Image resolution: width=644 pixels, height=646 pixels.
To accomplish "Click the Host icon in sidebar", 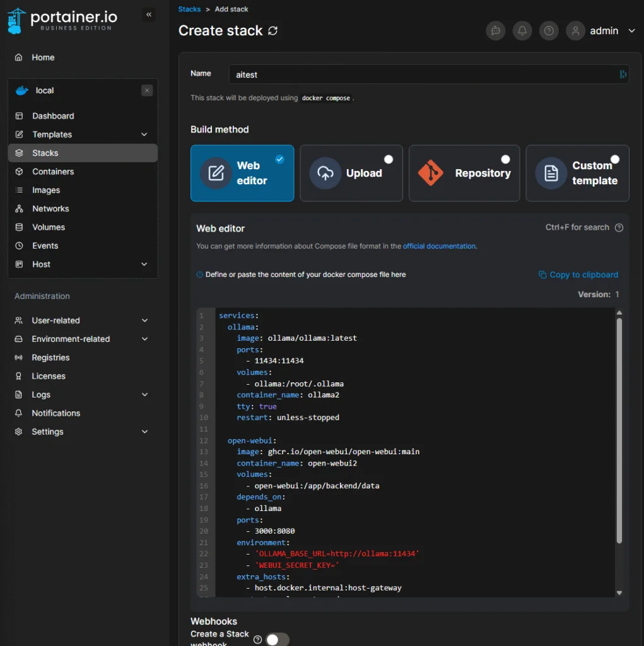I will [19, 264].
